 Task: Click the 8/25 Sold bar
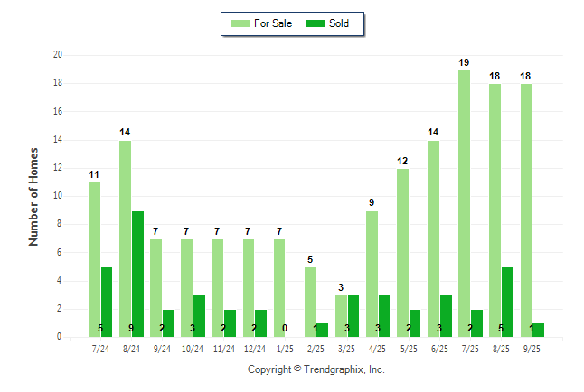507,302
